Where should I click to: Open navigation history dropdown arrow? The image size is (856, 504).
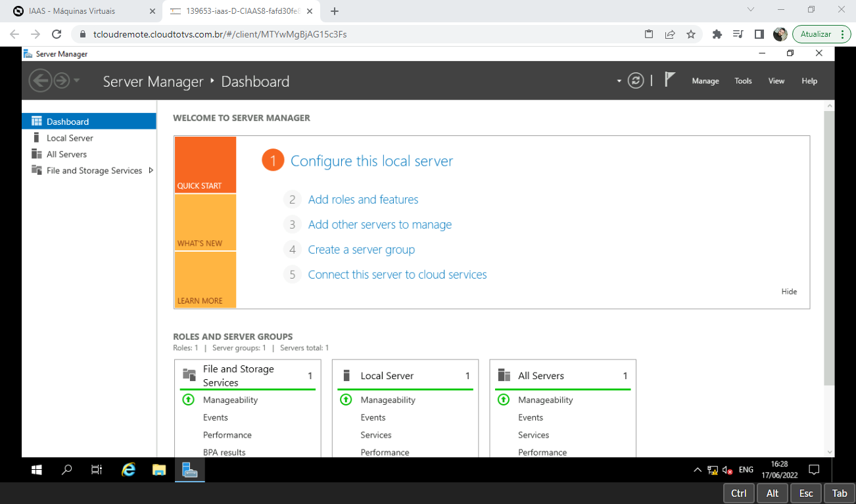click(x=77, y=81)
